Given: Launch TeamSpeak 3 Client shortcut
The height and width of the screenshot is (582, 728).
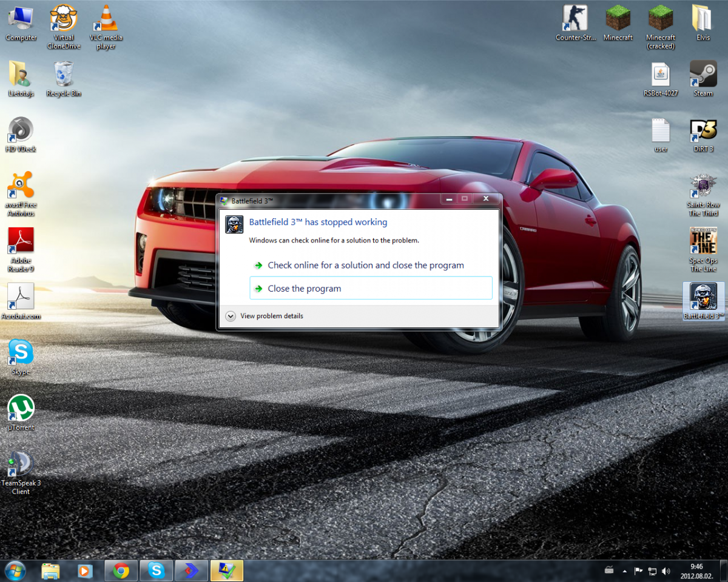Looking at the screenshot, I should [x=21, y=473].
